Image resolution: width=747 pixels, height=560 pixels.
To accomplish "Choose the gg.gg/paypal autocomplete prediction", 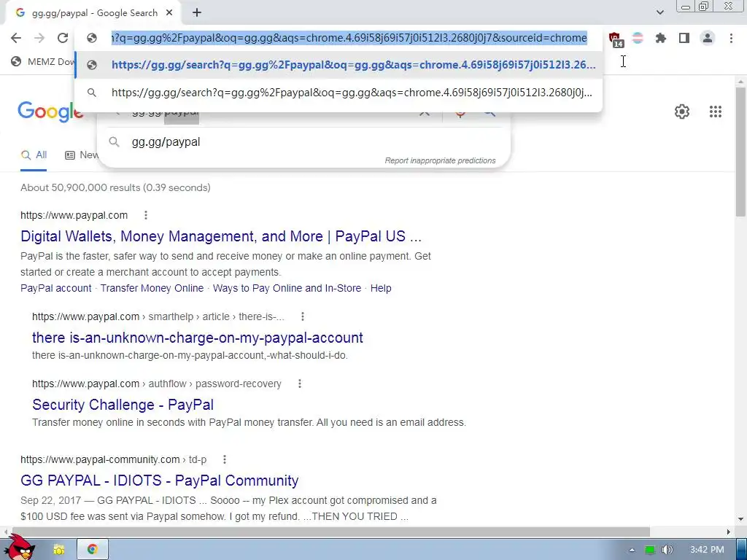I will [303, 142].
